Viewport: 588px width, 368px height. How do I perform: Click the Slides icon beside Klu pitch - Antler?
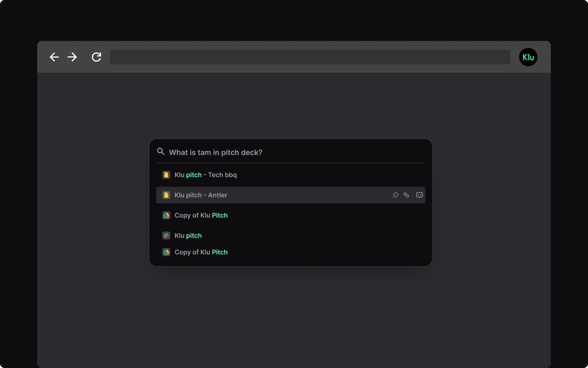click(x=166, y=195)
